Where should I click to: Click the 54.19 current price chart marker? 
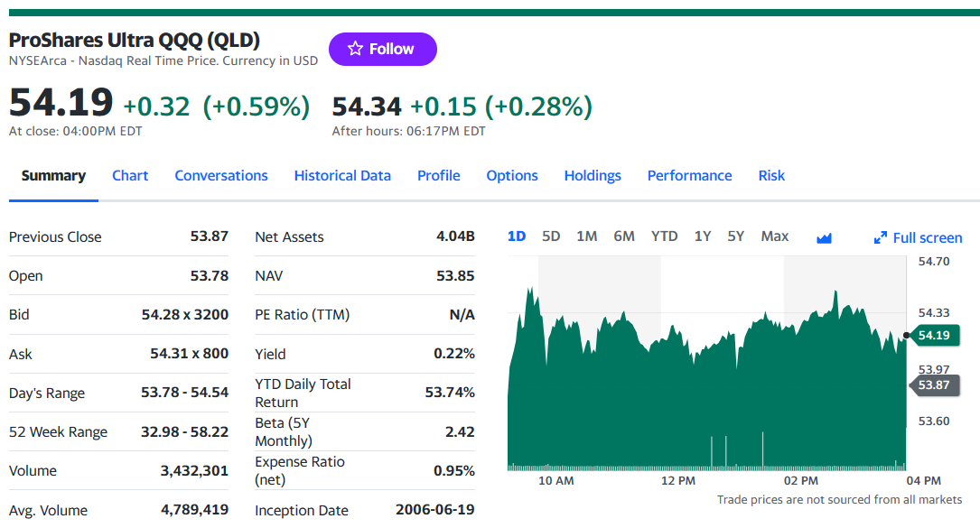(934, 336)
